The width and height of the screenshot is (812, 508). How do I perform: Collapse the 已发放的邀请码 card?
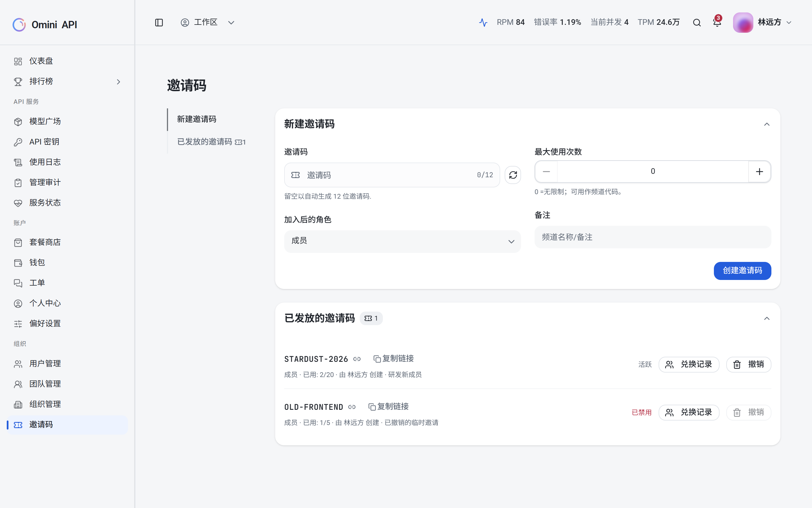(767, 319)
